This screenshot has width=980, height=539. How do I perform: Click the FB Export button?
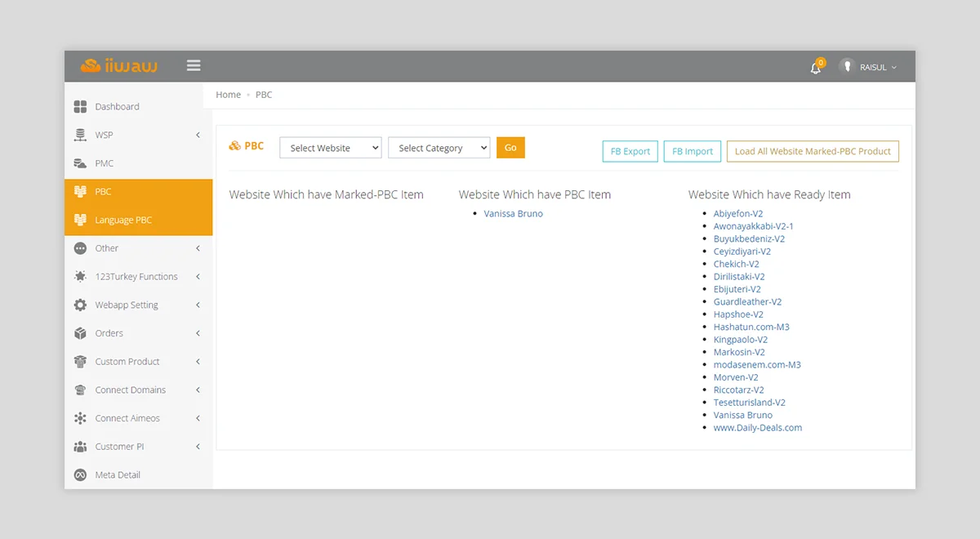630,151
